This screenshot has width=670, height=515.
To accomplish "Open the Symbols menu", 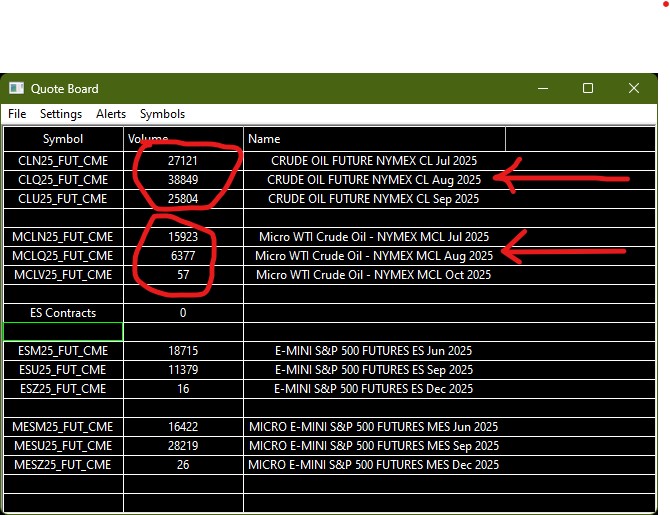I will pyautogui.click(x=162, y=114).
